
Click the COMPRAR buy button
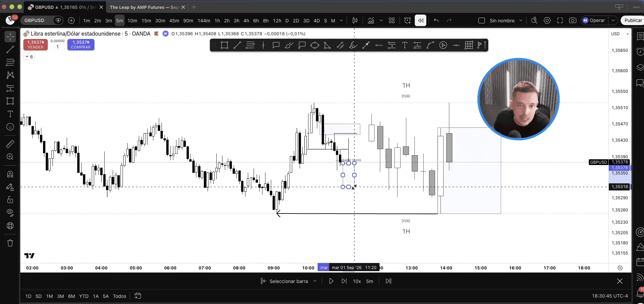tap(81, 45)
